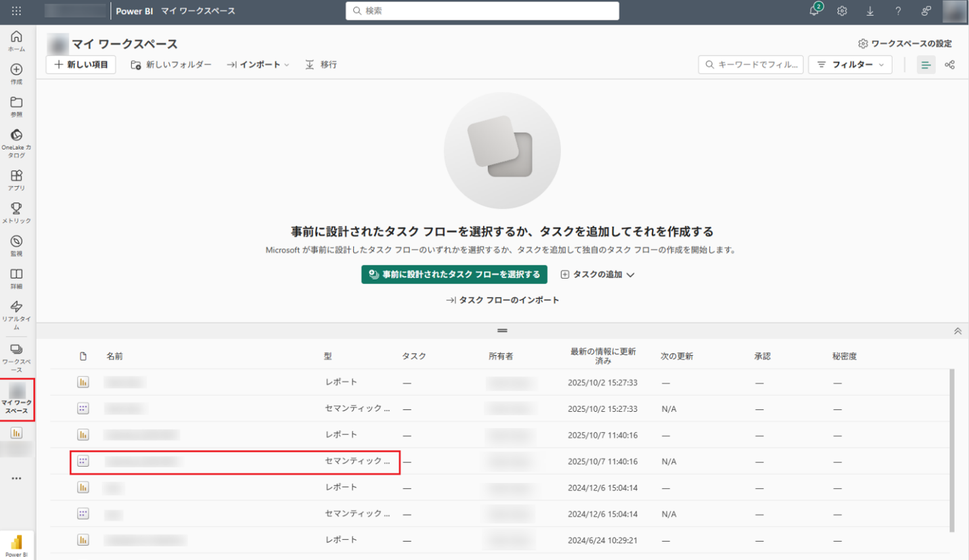This screenshot has width=969, height=560.
Task: Open the more options (...) item in the sidebar
Action: pyautogui.click(x=16, y=478)
